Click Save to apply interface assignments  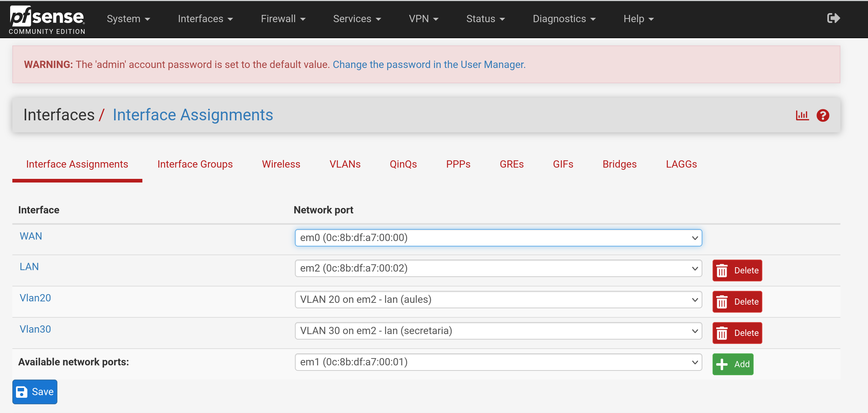[x=35, y=392]
